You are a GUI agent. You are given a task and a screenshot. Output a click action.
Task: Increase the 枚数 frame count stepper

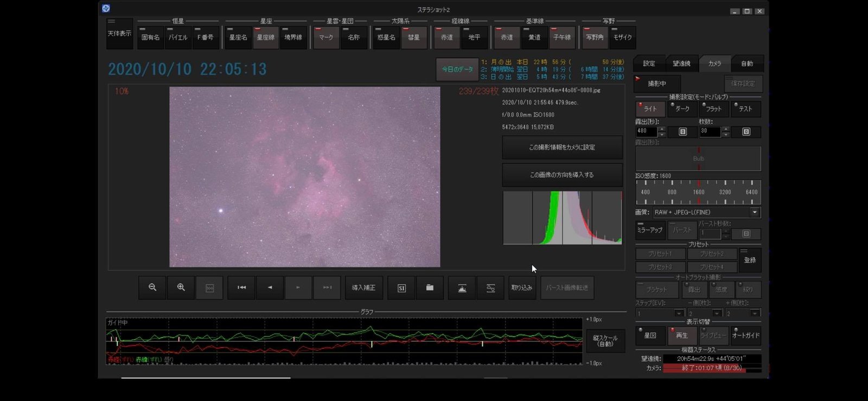[725, 129]
